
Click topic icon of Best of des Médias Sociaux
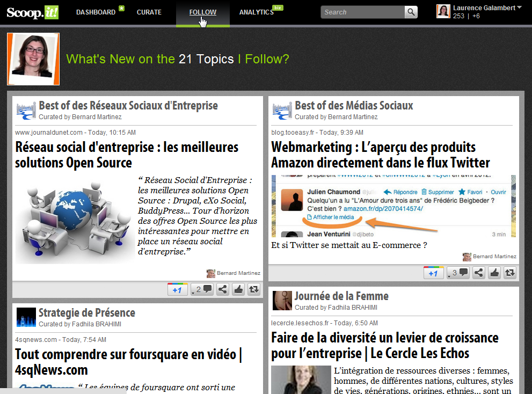[282, 111]
